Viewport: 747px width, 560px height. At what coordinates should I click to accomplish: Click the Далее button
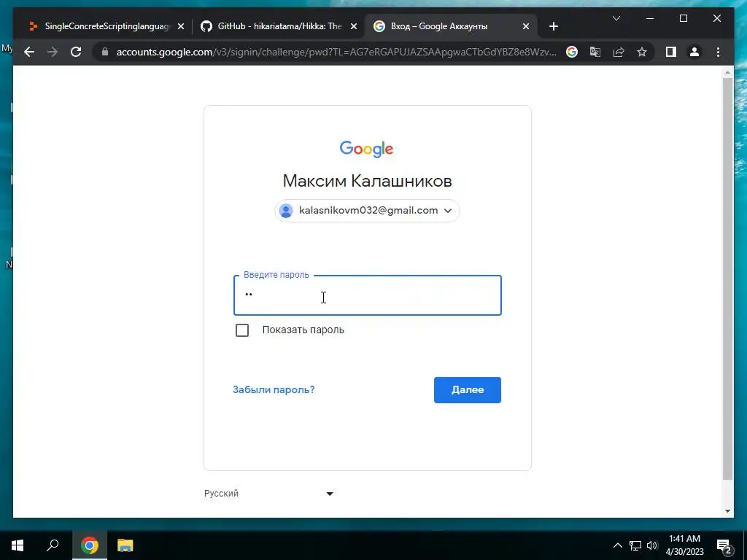468,390
